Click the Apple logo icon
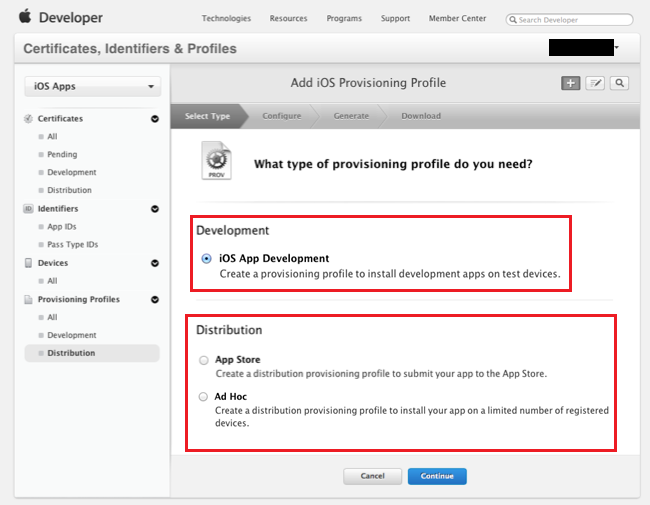The height and width of the screenshot is (505, 650). click(x=25, y=17)
